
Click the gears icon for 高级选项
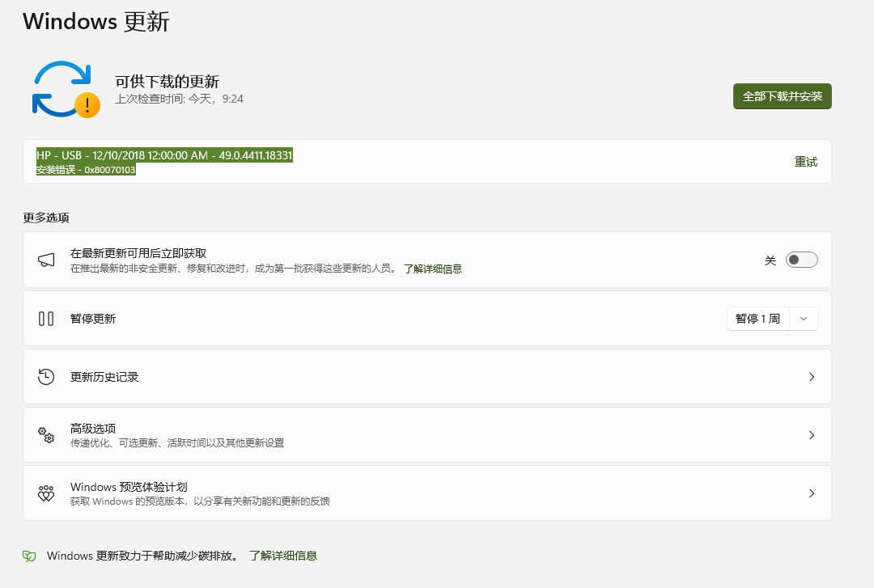(46, 435)
